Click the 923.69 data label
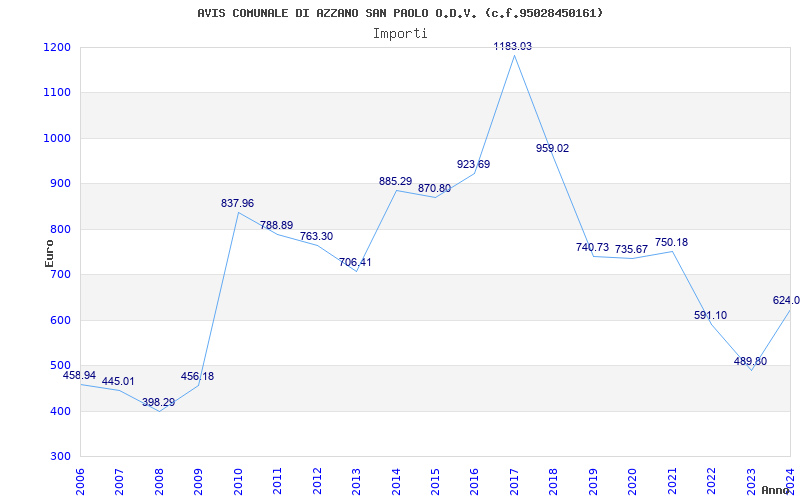Image resolution: width=800 pixels, height=500 pixels. (x=473, y=164)
